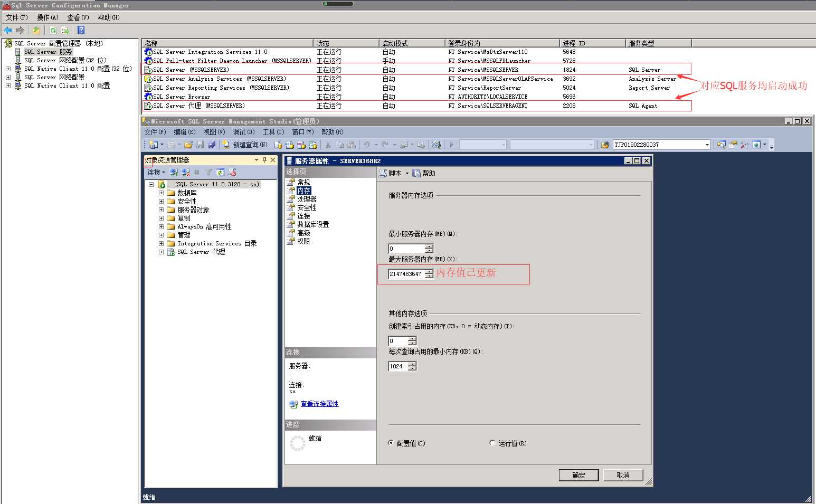Open 操作 menu in Configuration Manager
The width and height of the screenshot is (816, 504).
point(48,17)
